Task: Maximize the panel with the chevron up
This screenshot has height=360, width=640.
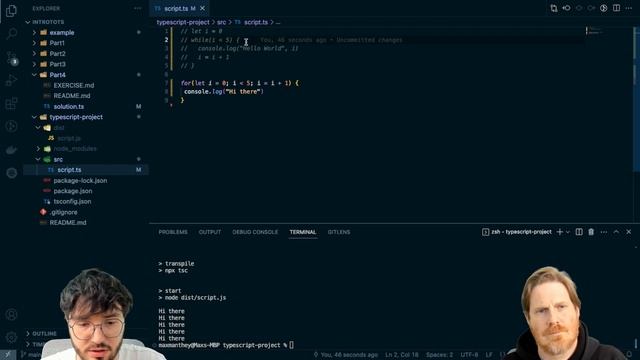Action: [x=616, y=232]
